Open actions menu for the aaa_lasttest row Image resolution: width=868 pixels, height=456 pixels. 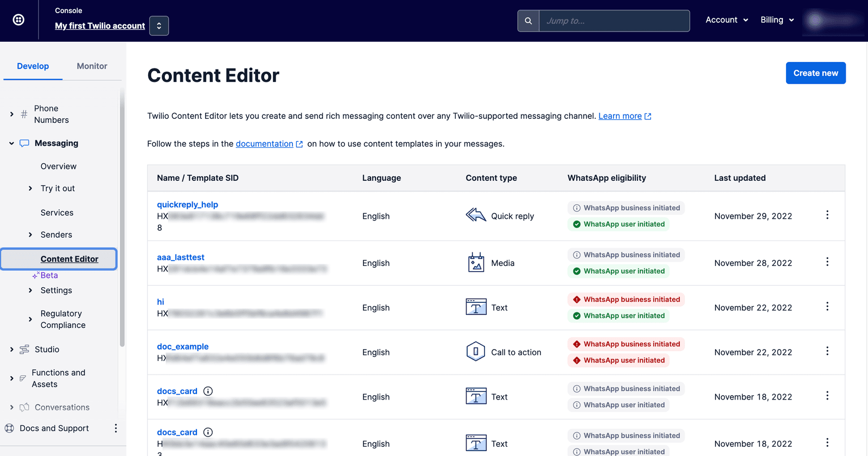tap(827, 262)
